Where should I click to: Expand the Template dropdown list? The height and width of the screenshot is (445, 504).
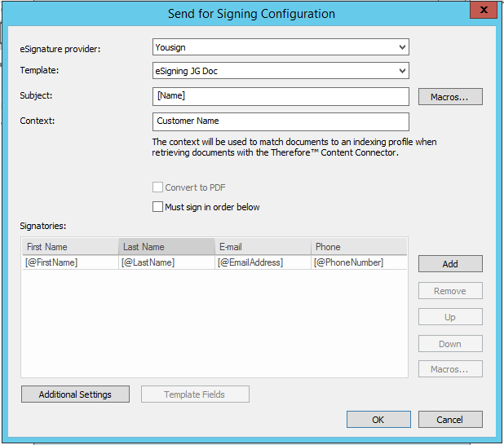pos(281,71)
